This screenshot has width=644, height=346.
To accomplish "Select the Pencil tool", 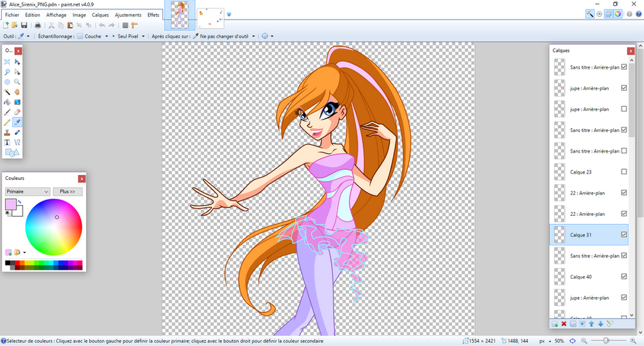I will click(7, 122).
